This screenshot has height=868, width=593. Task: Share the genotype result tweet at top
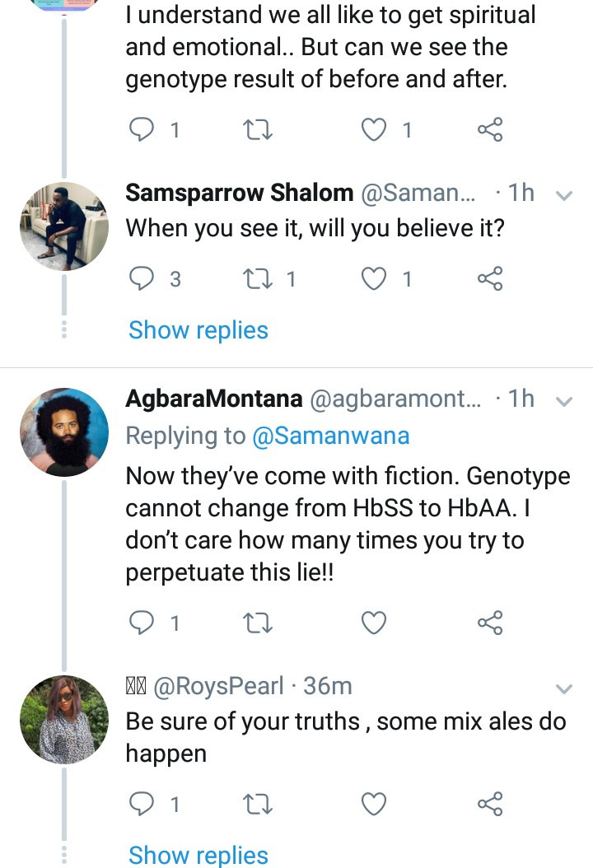pos(490,129)
